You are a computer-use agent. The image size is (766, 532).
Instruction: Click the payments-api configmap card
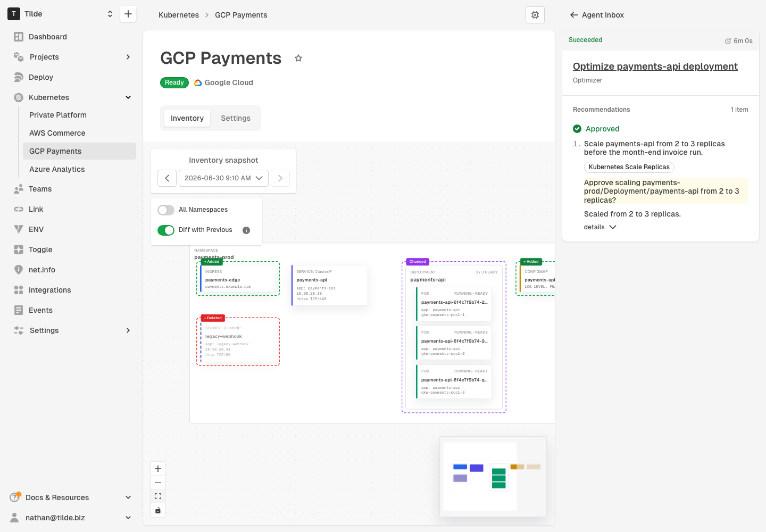tap(537, 279)
